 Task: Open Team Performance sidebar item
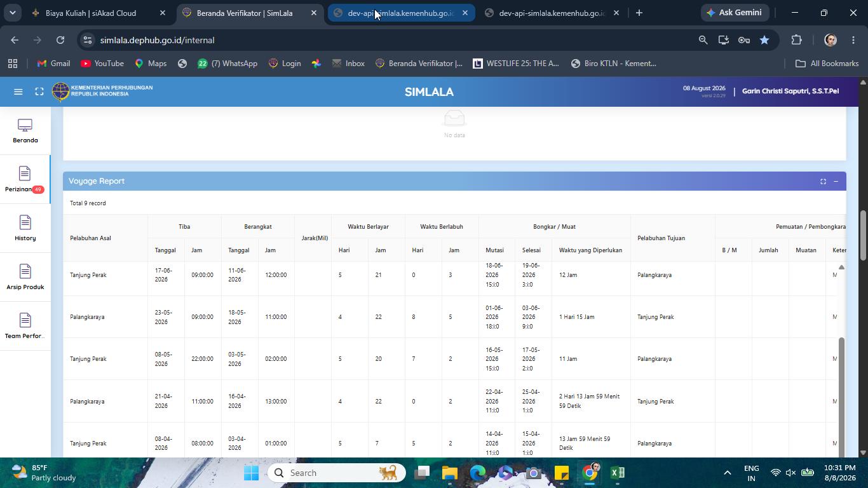(x=25, y=326)
